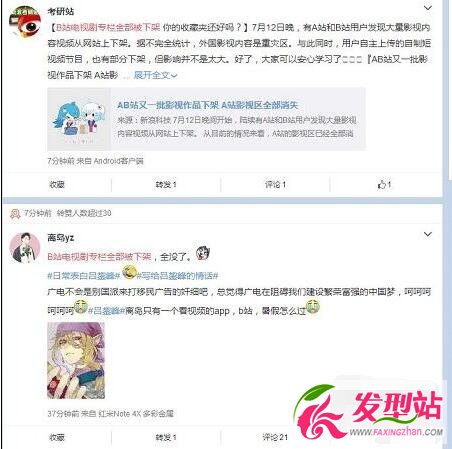This screenshot has height=449, width=452.
Task: Open the 南岛yz profile avatar
Action: 25,247
